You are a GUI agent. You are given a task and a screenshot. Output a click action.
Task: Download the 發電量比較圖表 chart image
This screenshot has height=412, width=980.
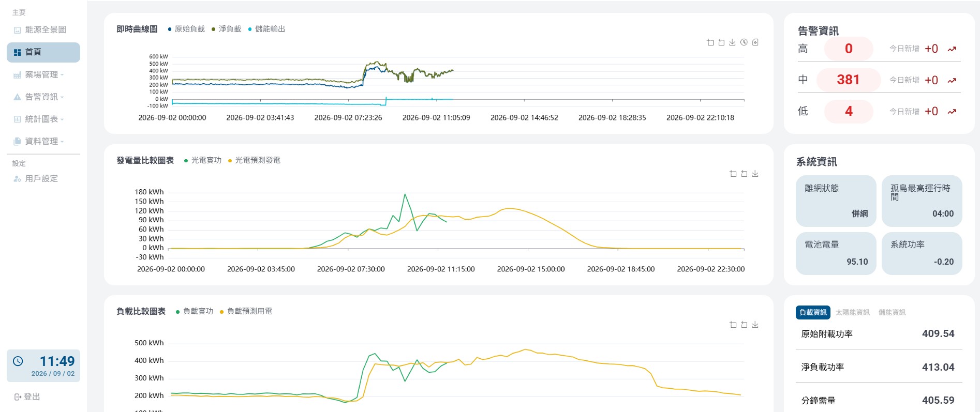[x=755, y=174]
